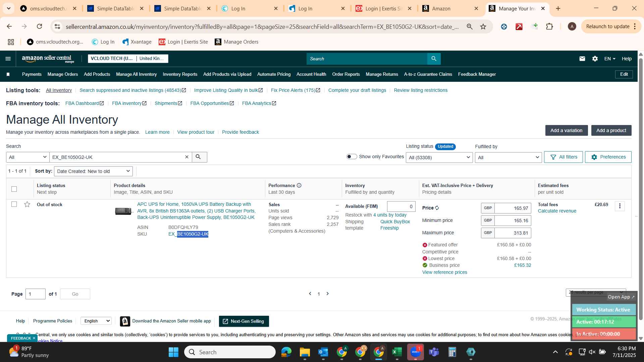Open the English language selector in footer

tap(96, 321)
